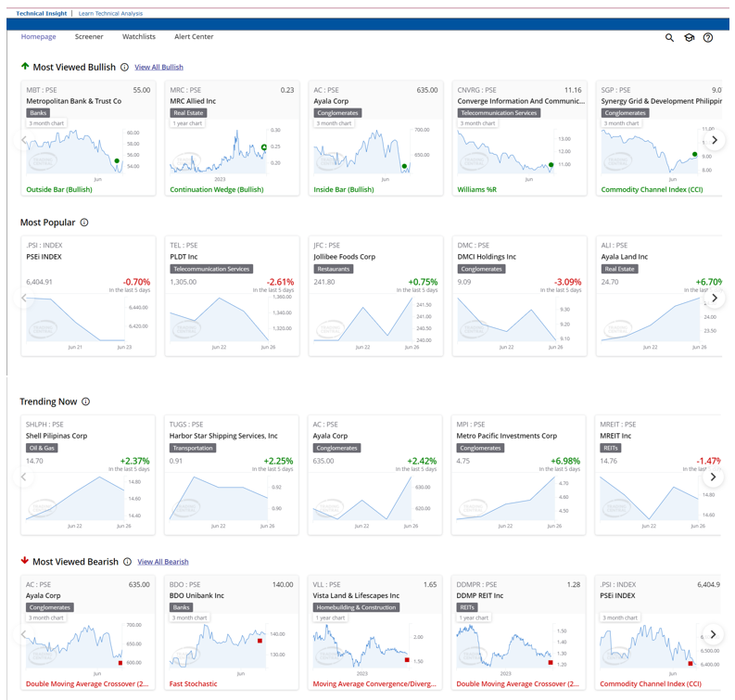Open Continuation Wedge (Bullish) event link
The height and width of the screenshot is (700, 735).
pos(217,189)
